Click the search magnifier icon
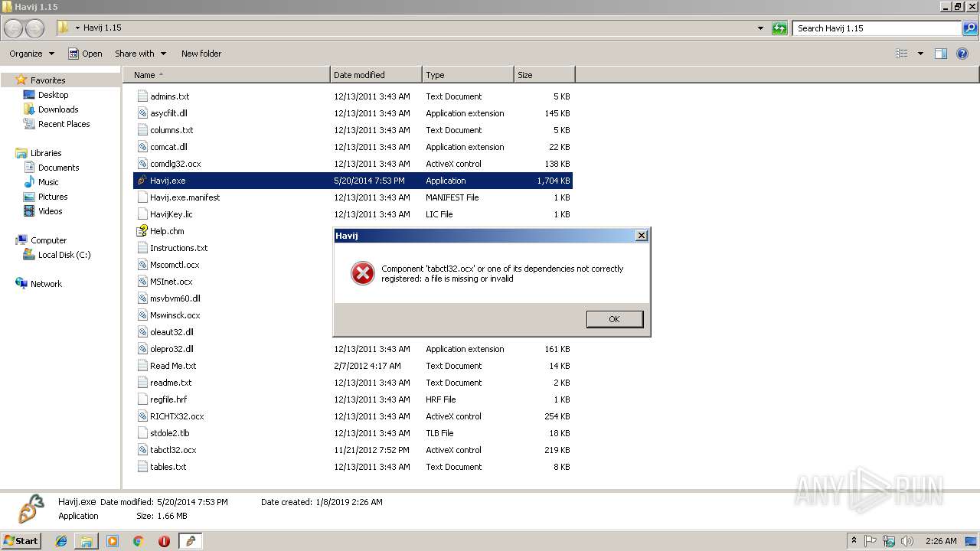The image size is (980, 551). (970, 28)
